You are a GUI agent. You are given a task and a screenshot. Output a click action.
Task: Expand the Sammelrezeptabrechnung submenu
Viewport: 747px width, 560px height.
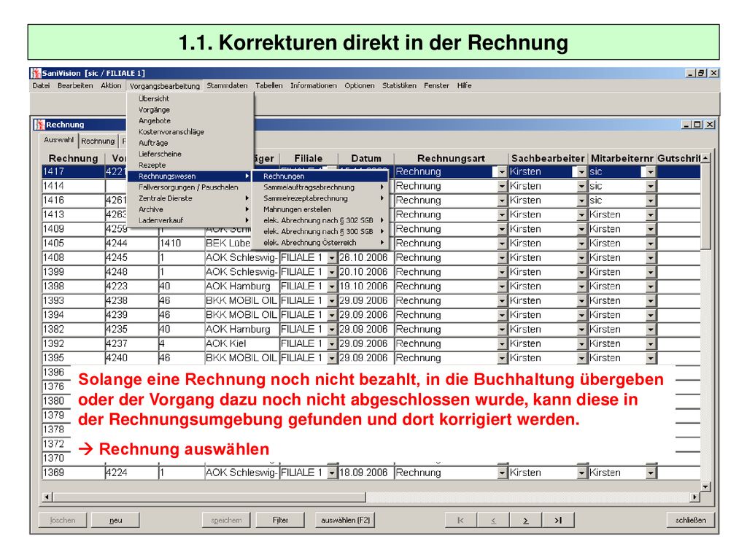[320, 198]
